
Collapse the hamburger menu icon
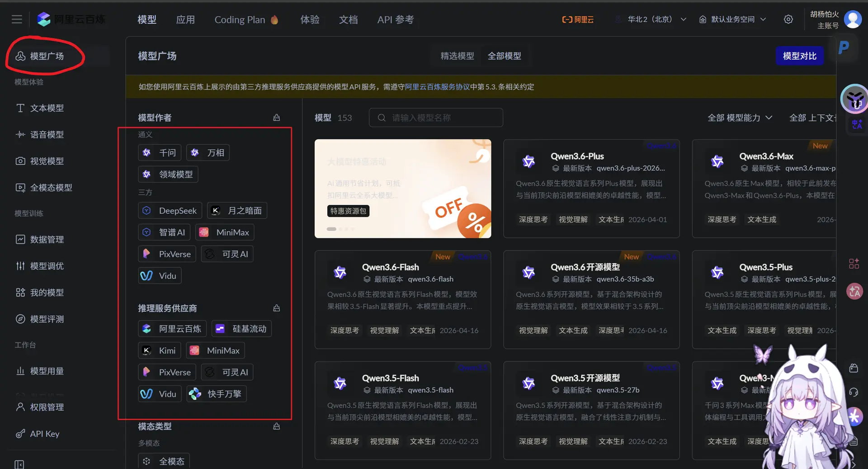tap(17, 19)
